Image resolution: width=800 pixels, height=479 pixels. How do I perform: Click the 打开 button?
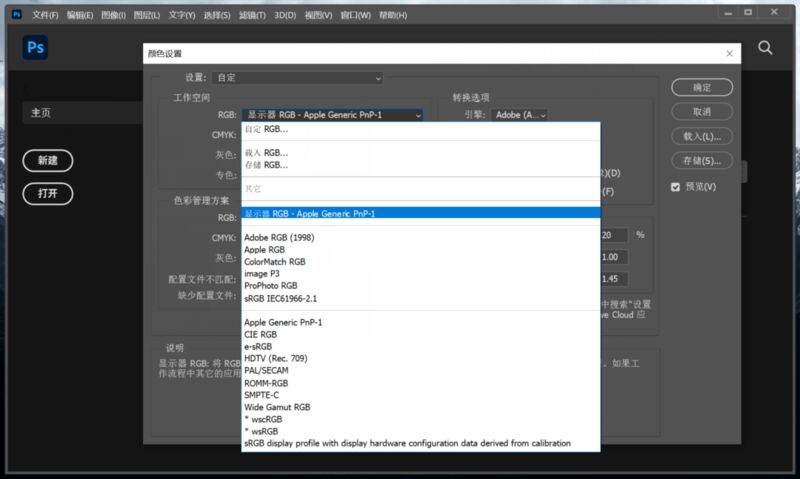[x=48, y=194]
